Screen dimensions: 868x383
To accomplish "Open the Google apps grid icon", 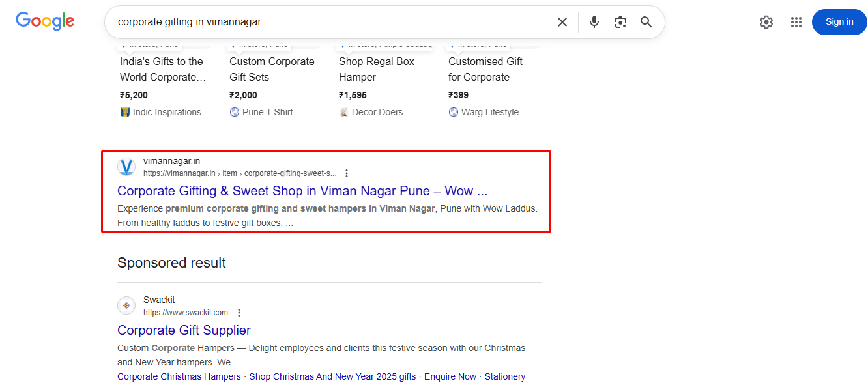I will 796,21.
